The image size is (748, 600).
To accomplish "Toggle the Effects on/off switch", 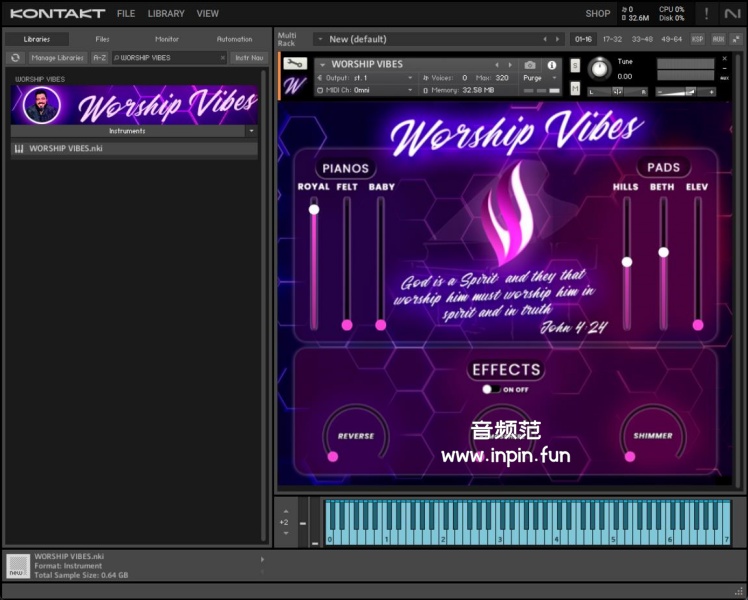I will 491,389.
